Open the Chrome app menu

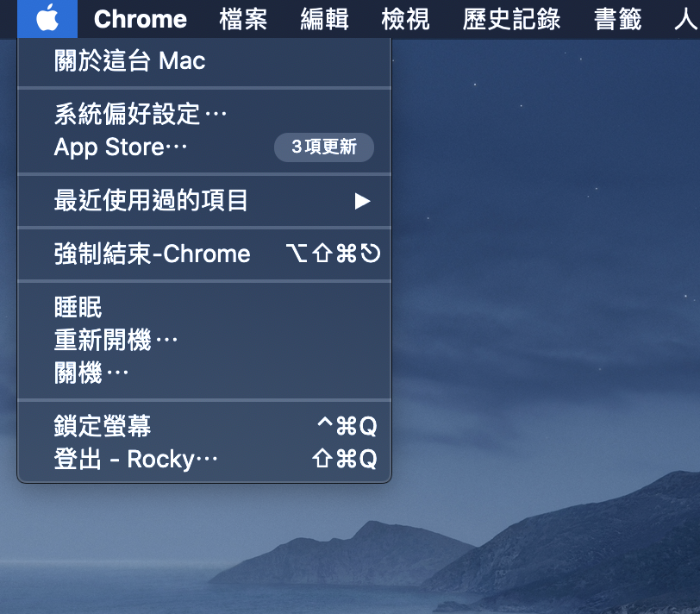point(140,18)
